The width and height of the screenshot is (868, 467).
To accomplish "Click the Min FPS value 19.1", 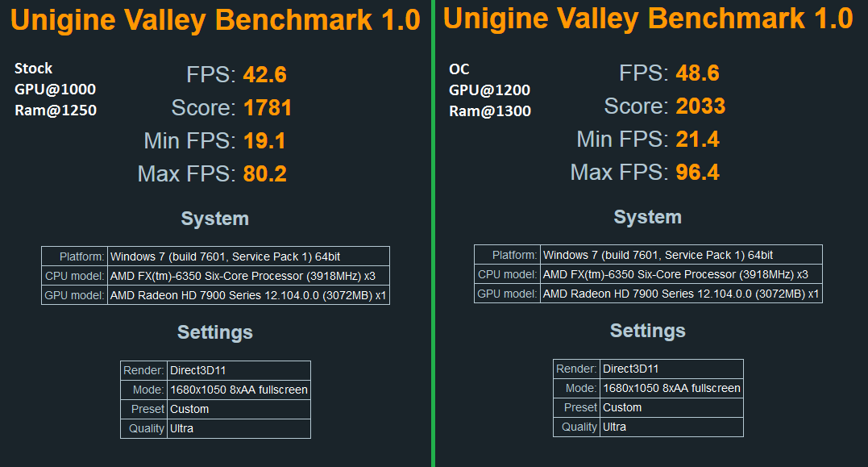I will pos(264,140).
